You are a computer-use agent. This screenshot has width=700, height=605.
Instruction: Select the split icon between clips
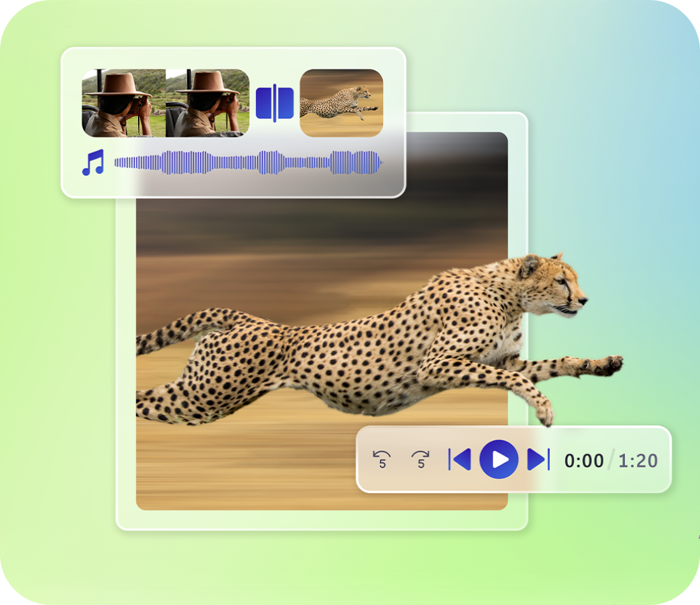274,103
